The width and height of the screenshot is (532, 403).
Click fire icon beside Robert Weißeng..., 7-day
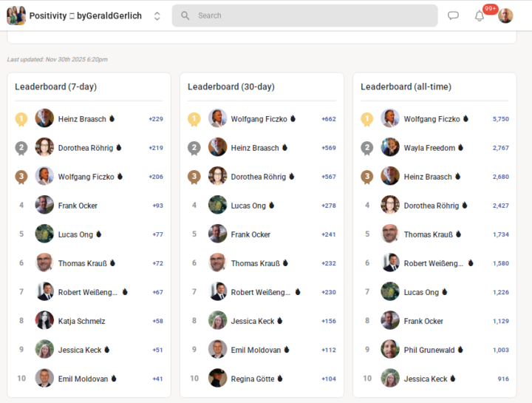click(x=125, y=291)
